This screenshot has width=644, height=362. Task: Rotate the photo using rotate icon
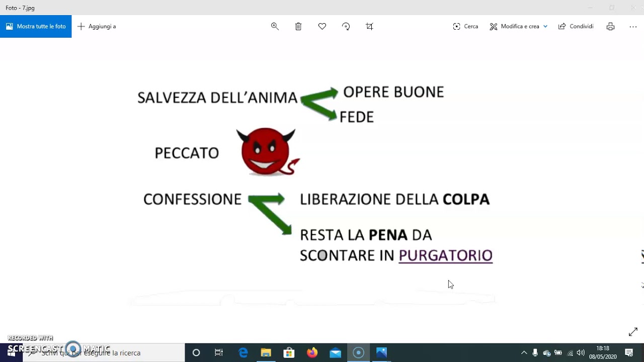[346, 26]
